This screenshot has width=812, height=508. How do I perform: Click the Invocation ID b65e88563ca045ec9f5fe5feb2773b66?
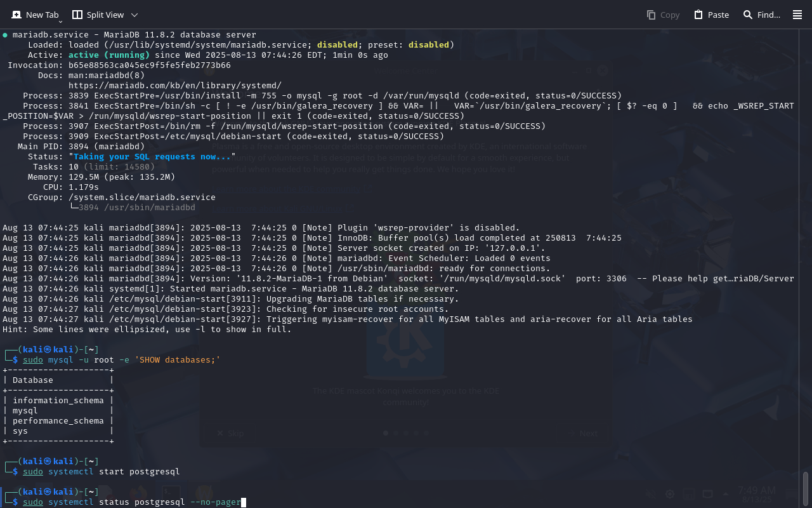point(150,65)
